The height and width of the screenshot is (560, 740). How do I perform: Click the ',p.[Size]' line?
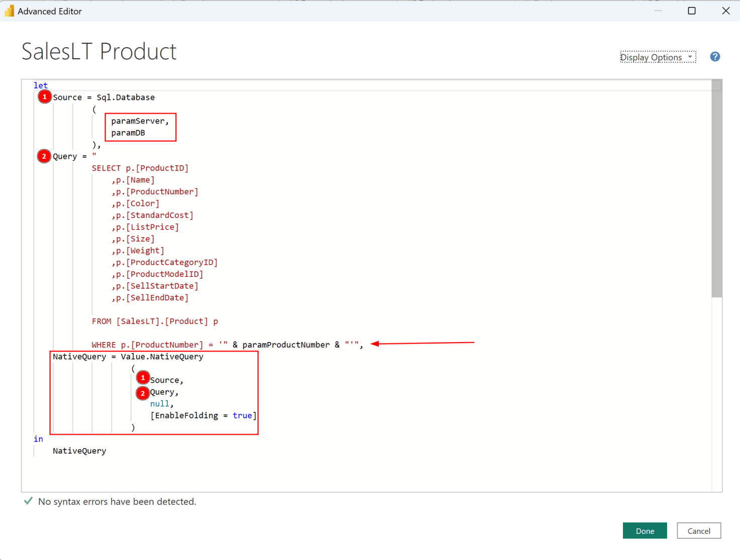point(133,239)
